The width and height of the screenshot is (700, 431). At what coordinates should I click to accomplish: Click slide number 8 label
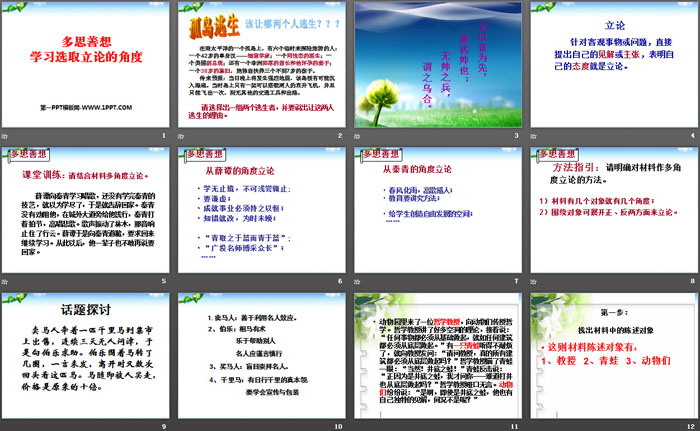(x=693, y=281)
